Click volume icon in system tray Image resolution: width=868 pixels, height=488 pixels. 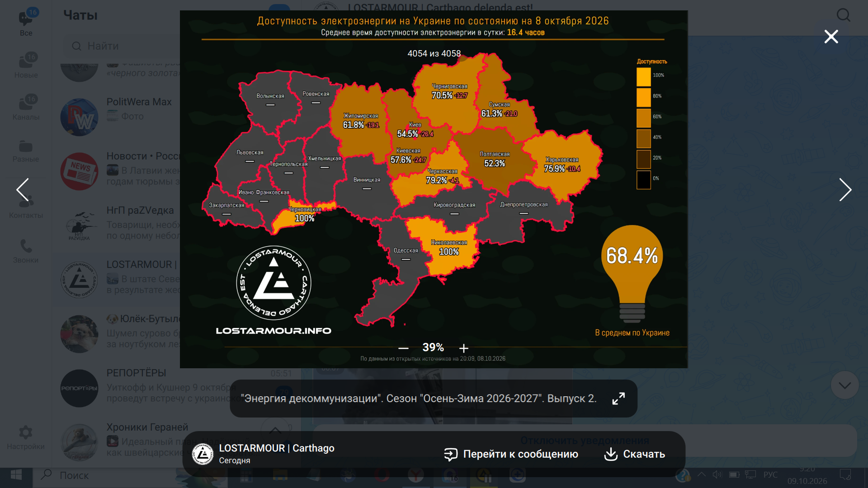tap(717, 474)
